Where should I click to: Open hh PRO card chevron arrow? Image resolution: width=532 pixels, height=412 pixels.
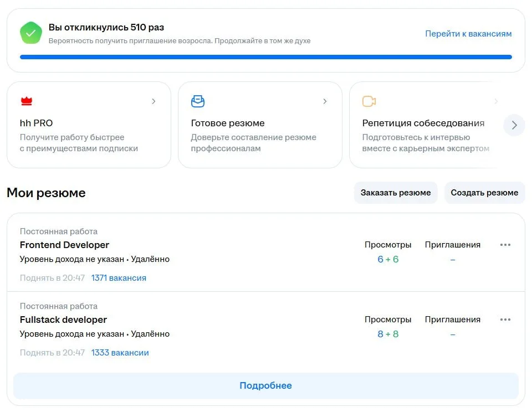154,101
